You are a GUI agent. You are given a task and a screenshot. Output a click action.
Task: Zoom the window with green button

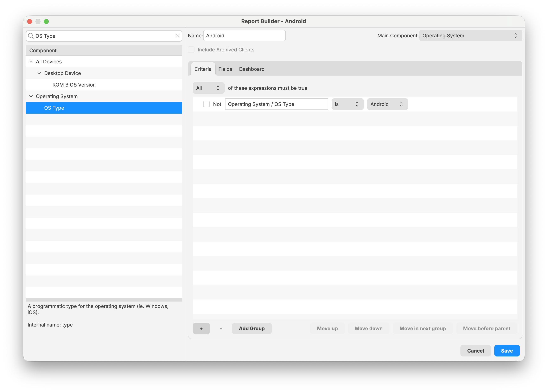pyautogui.click(x=46, y=21)
